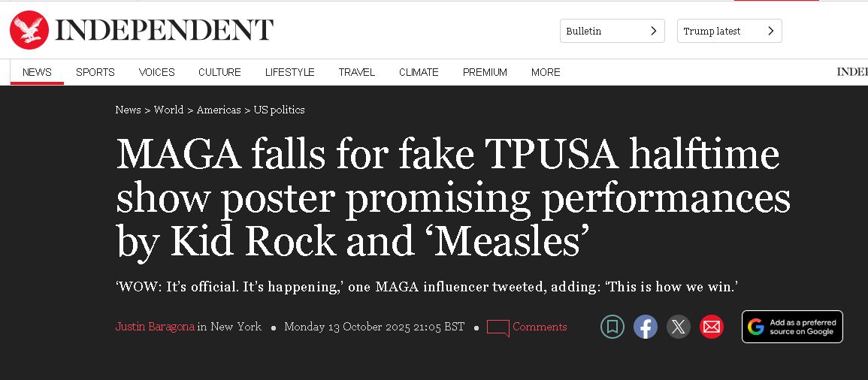Go to the SPORTS section
This screenshot has height=380, width=868.
pyautogui.click(x=95, y=72)
